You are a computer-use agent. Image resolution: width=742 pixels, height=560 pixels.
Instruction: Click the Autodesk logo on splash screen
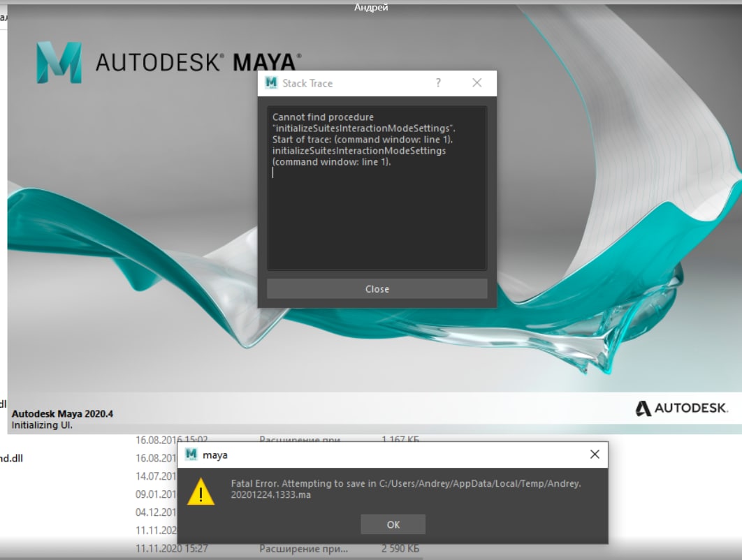pyautogui.click(x=681, y=408)
